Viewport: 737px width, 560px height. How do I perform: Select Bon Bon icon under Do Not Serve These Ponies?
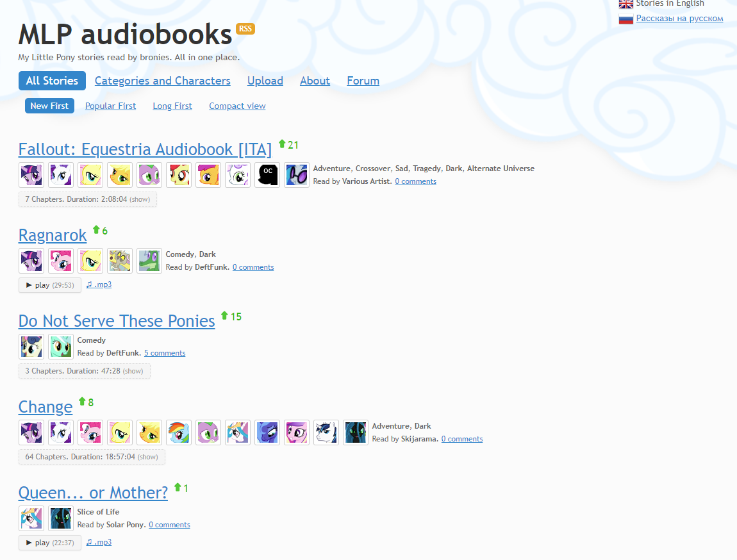(31, 347)
